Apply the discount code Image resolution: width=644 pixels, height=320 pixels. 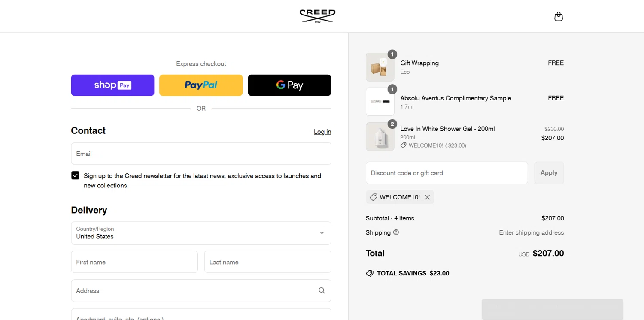pyautogui.click(x=549, y=173)
